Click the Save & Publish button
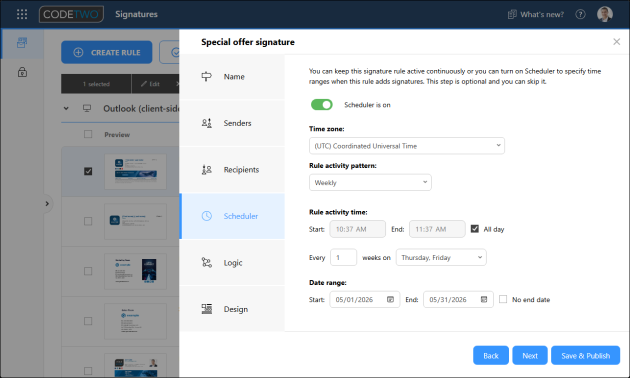 [x=585, y=356]
